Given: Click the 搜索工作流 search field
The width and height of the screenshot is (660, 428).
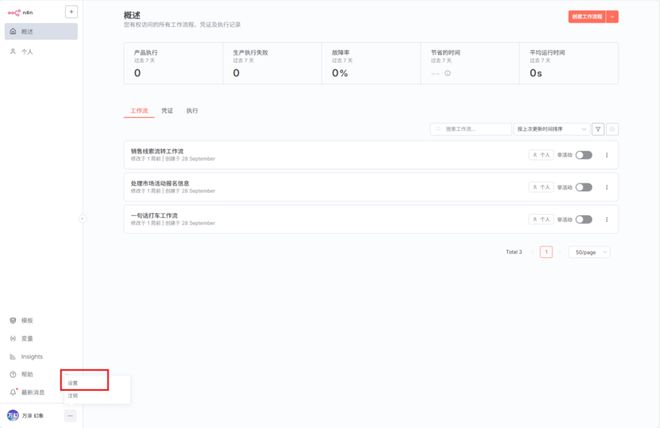Looking at the screenshot, I should click(x=472, y=129).
